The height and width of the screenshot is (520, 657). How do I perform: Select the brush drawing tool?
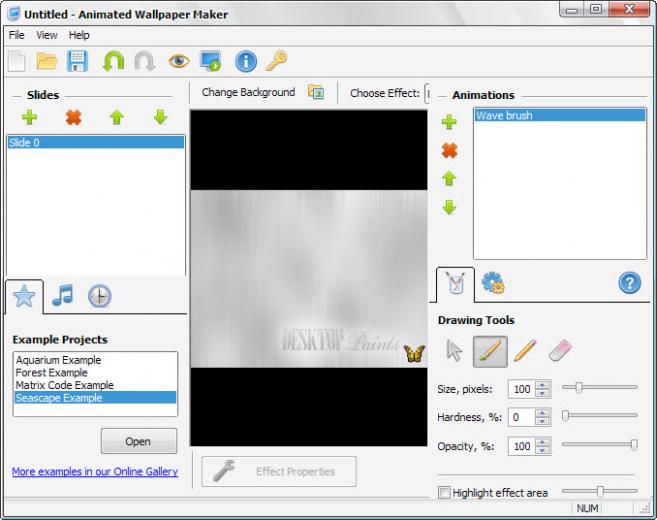point(490,351)
